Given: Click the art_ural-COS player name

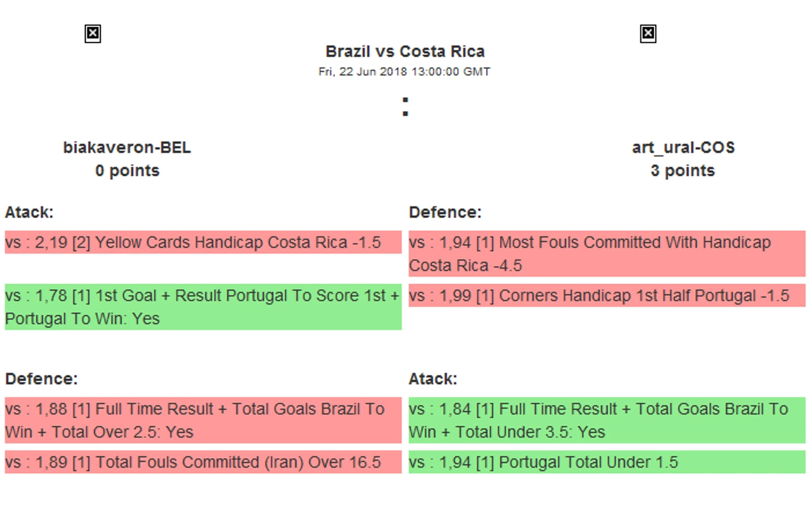Looking at the screenshot, I should (x=683, y=148).
